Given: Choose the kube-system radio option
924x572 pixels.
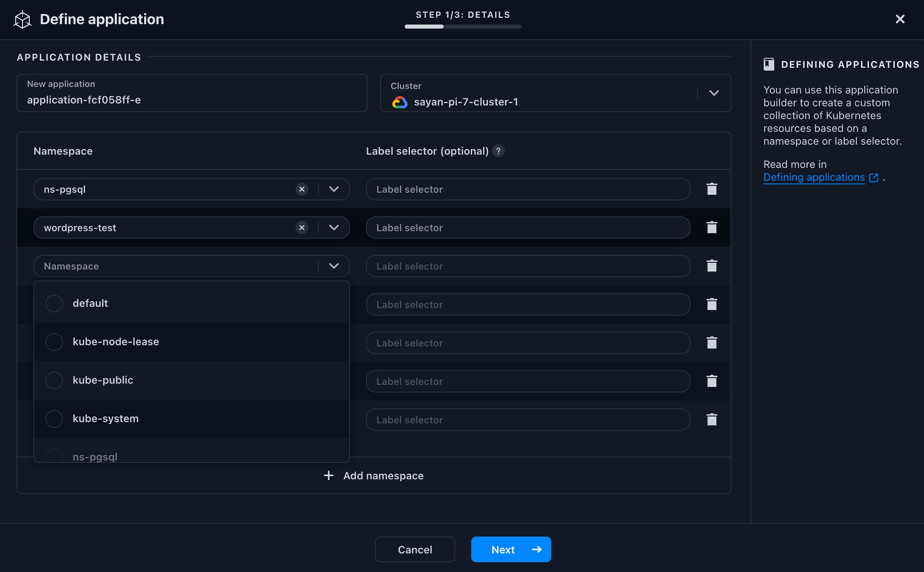Looking at the screenshot, I should [x=54, y=419].
